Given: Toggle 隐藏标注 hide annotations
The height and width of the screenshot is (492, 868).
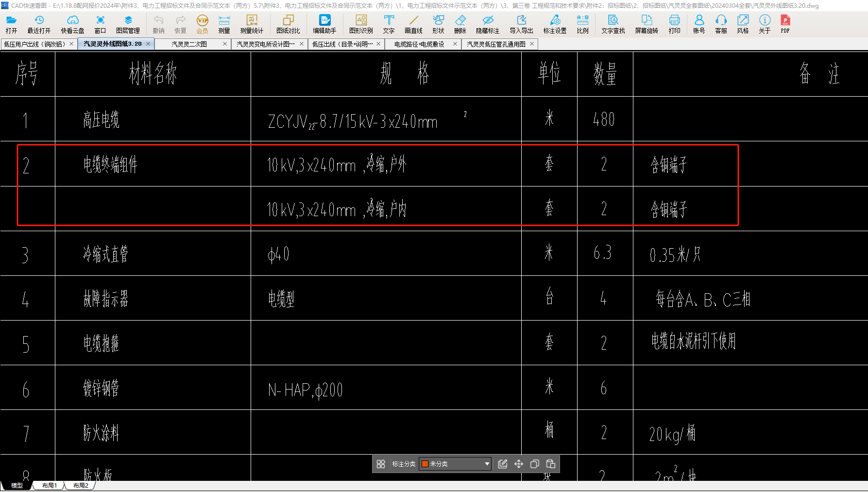Looking at the screenshot, I should click(x=488, y=24).
